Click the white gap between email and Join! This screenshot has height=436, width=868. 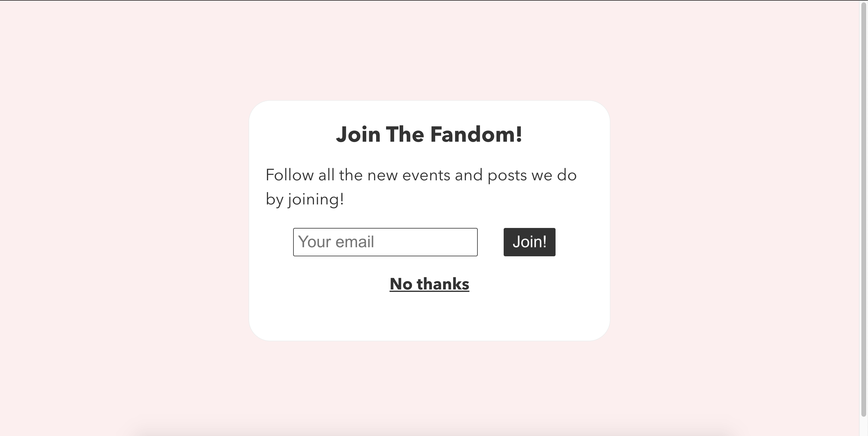(x=490, y=242)
